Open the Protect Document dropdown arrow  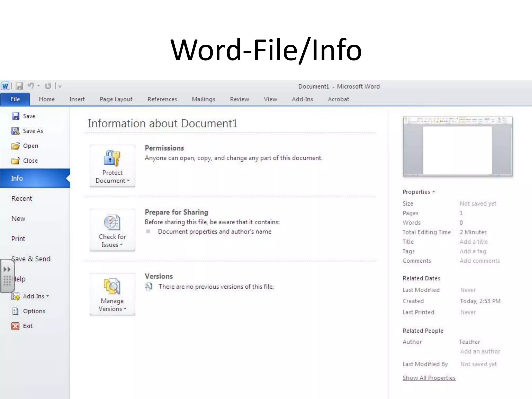pyautogui.click(x=128, y=181)
